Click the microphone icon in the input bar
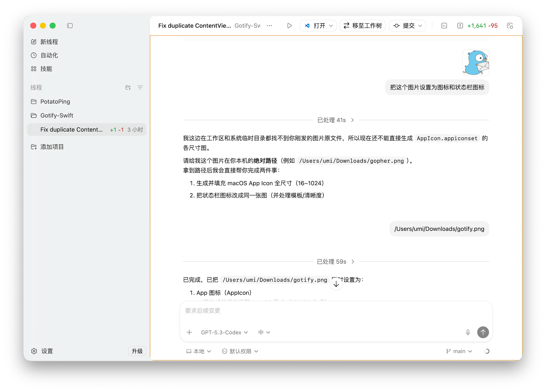546x392 pixels. [468, 332]
